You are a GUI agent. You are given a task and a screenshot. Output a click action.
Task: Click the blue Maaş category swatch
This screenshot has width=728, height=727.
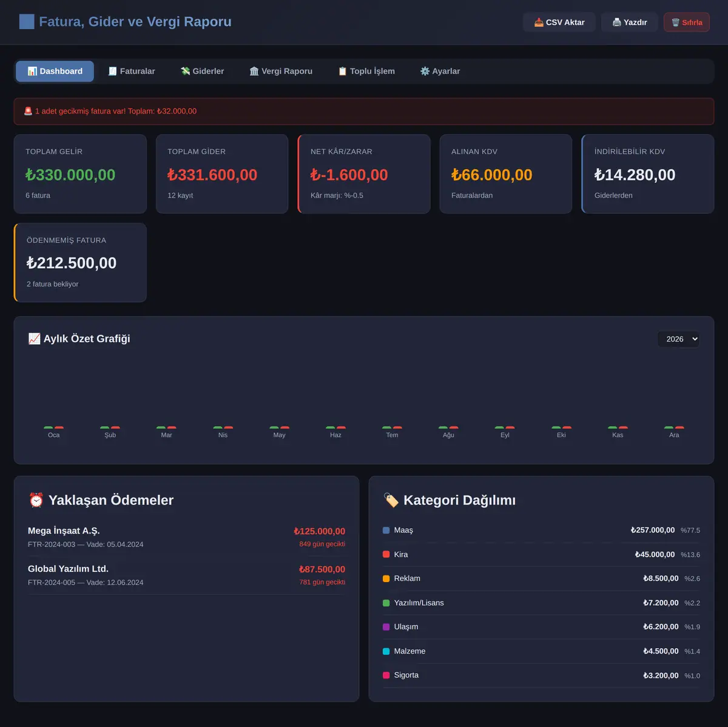[386, 530]
